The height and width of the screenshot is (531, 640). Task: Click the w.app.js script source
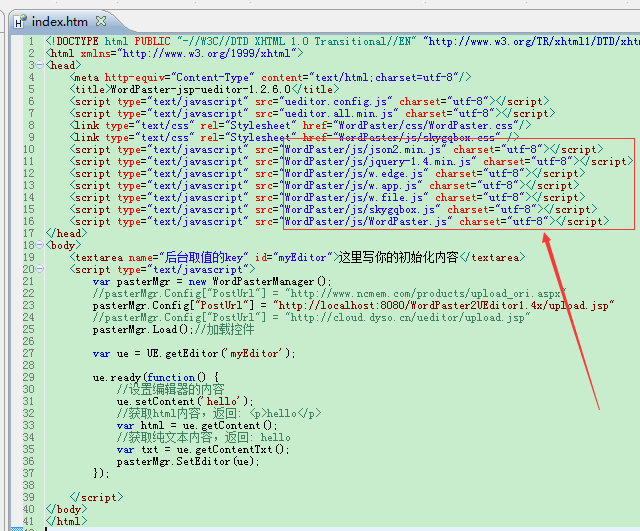click(351, 185)
